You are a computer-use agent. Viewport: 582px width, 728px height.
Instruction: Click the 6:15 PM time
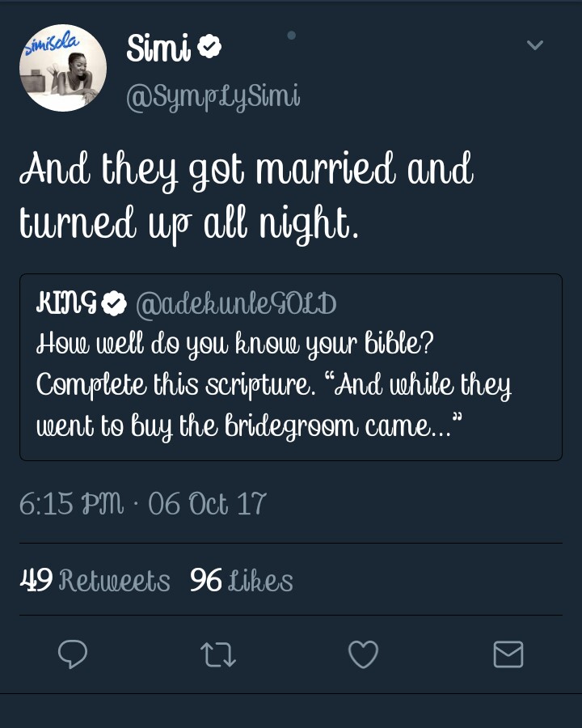(x=70, y=504)
